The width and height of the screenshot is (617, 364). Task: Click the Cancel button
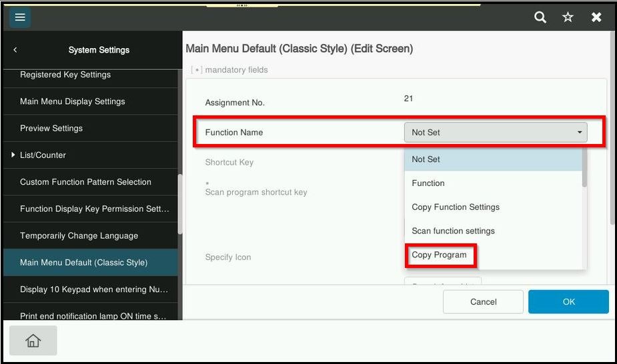483,301
